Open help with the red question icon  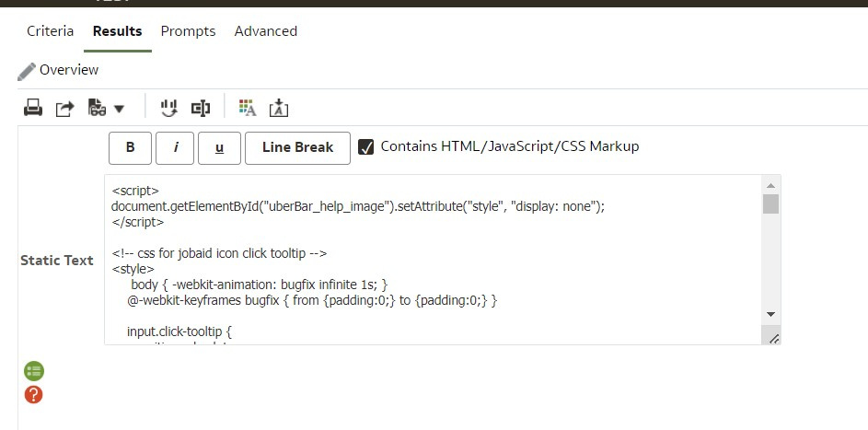coord(34,395)
